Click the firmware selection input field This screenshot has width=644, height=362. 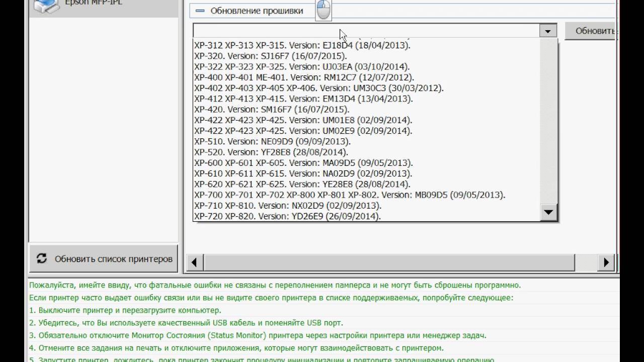click(x=366, y=31)
